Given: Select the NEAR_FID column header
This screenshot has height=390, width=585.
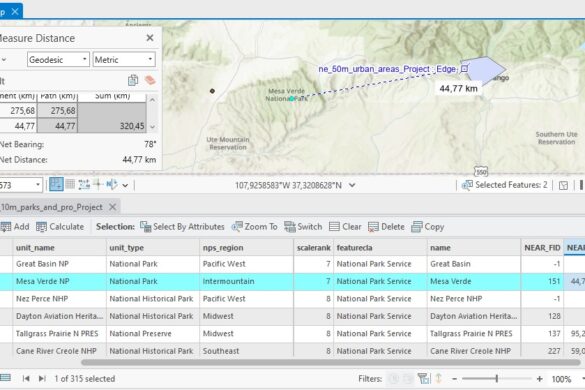Looking at the screenshot, I should tap(542, 247).
